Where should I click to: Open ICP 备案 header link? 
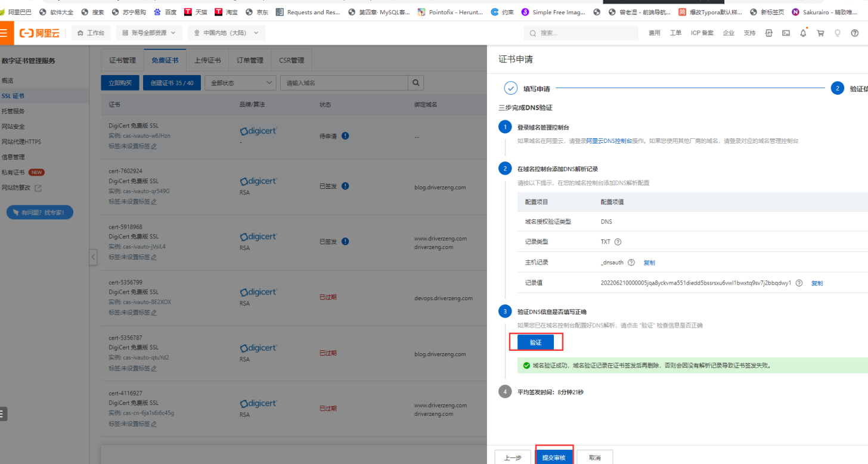point(702,33)
